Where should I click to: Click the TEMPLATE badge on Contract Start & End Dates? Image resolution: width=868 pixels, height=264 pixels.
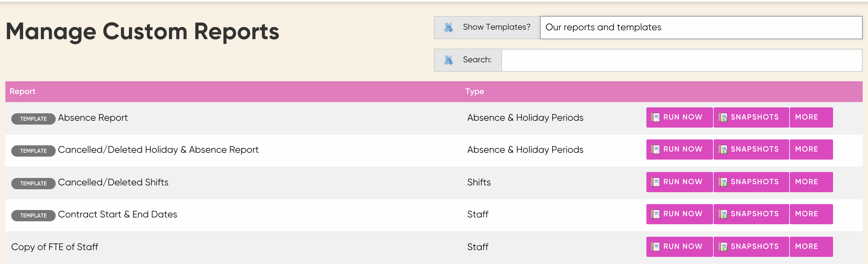33,216
